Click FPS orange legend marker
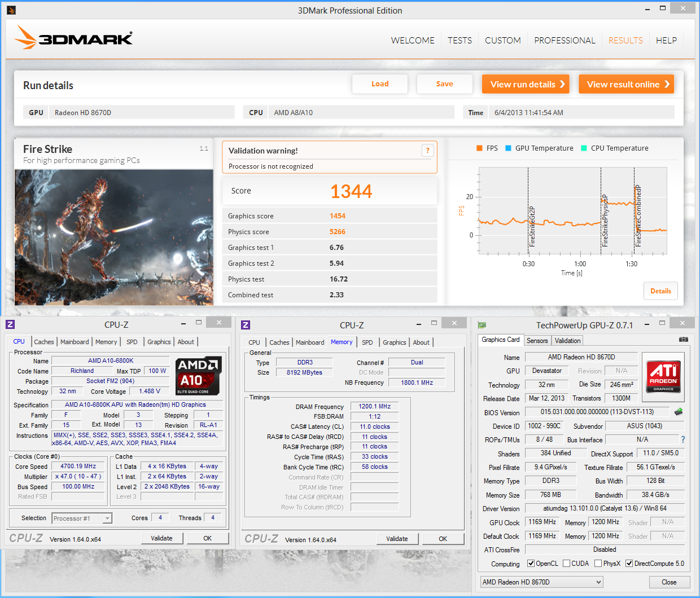Screen dimensions: 700x598 [479, 148]
